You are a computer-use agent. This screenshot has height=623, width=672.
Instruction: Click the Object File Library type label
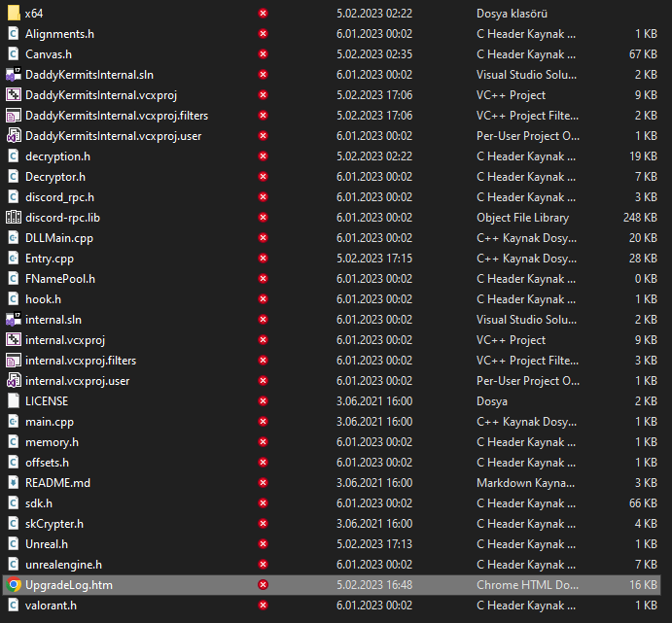pyautogui.click(x=522, y=218)
